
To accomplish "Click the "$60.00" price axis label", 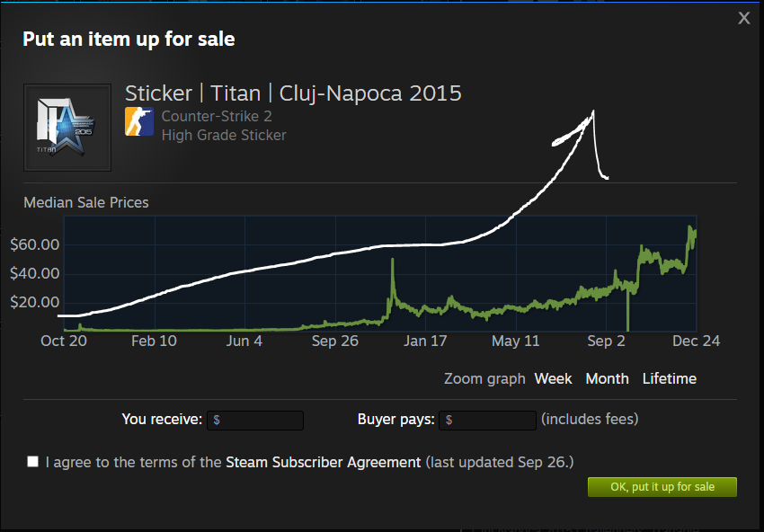I will point(34,244).
